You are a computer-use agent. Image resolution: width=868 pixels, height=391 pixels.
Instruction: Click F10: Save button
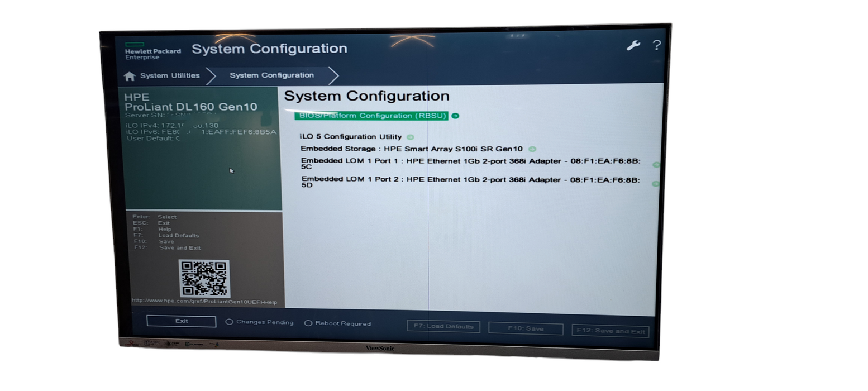(526, 328)
